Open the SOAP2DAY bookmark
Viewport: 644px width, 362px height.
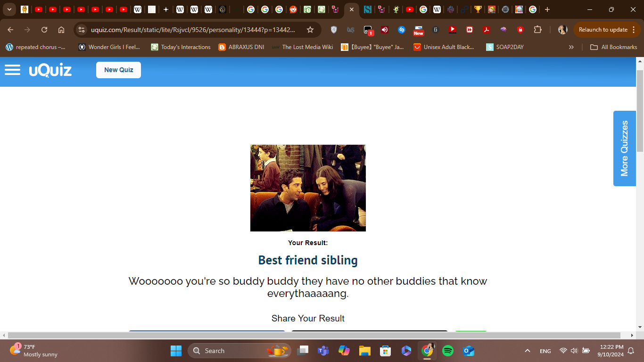(x=505, y=47)
